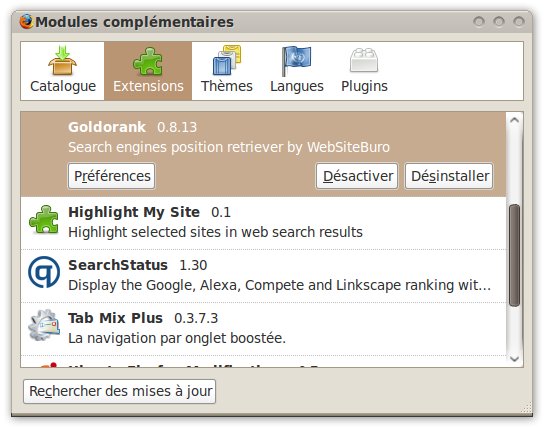Click the Firefox icon in title bar
The image size is (544, 427).
(x=26, y=22)
